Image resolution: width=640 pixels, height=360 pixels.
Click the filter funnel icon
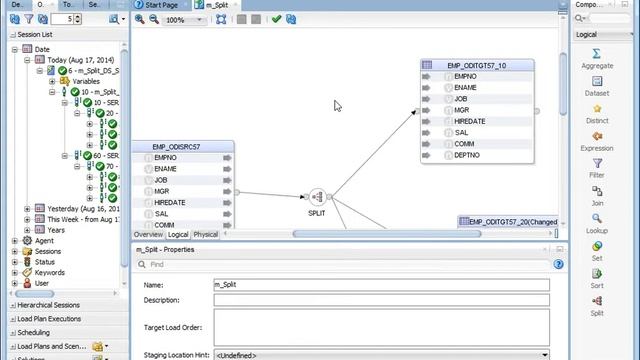coord(29,19)
